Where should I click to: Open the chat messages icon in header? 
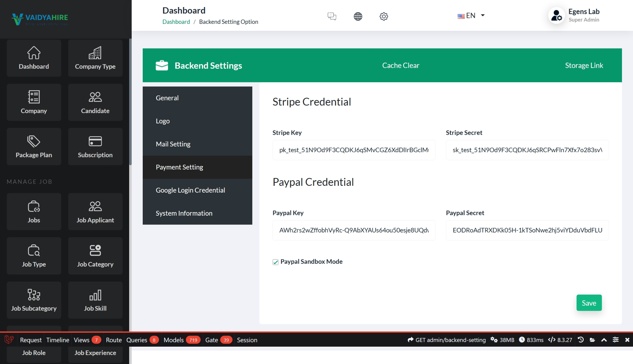(x=332, y=16)
